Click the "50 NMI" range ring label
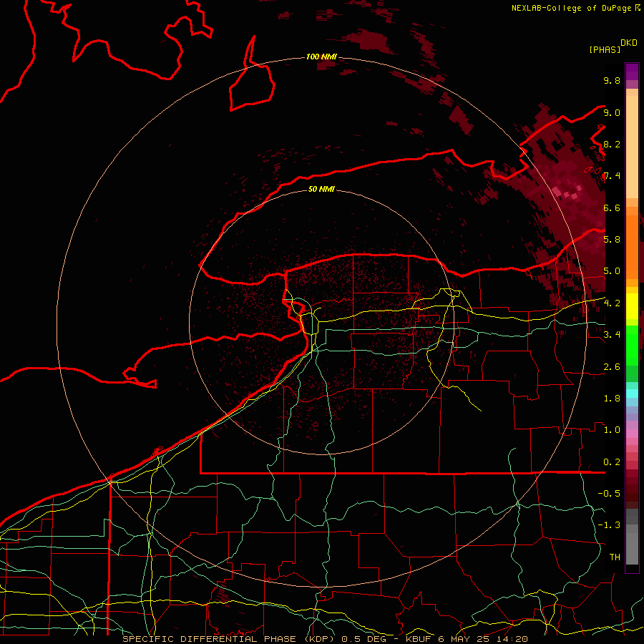Image resolution: width=644 pixels, height=644 pixels. pyautogui.click(x=321, y=189)
